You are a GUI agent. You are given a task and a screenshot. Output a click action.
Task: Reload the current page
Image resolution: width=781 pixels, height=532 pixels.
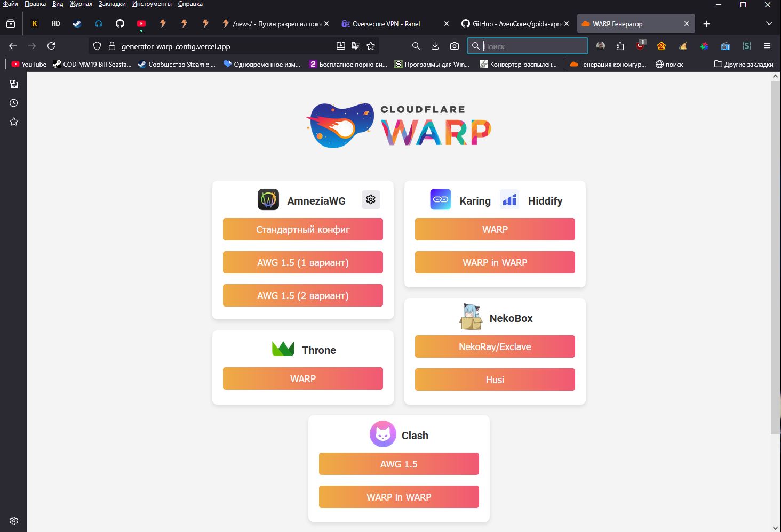(51, 46)
